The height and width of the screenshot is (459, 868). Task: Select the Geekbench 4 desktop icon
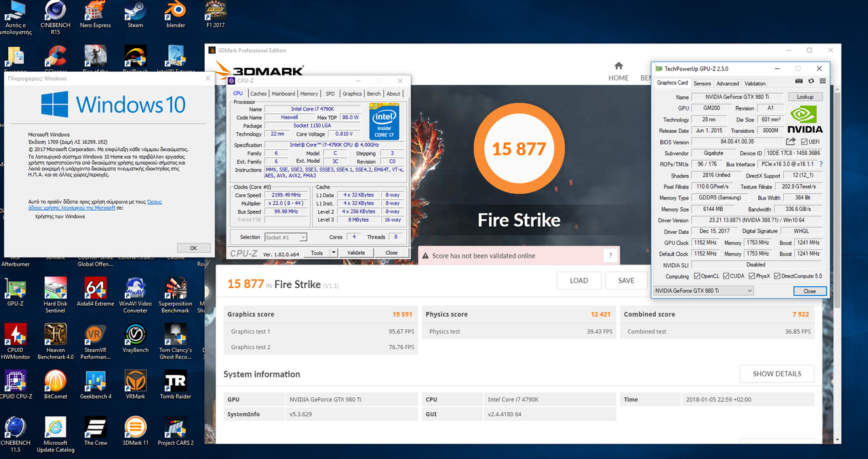(96, 384)
